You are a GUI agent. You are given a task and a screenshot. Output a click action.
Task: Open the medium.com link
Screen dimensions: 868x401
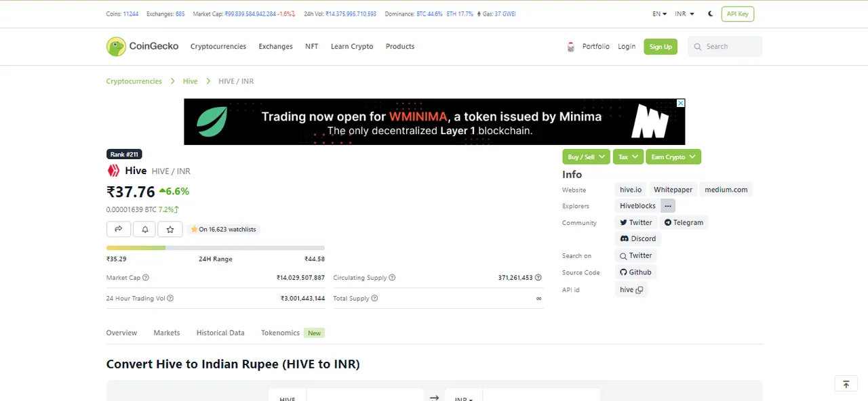click(726, 190)
